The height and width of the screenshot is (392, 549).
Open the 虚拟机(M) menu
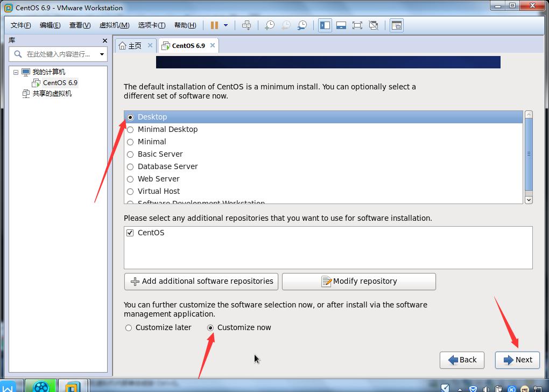coord(115,25)
